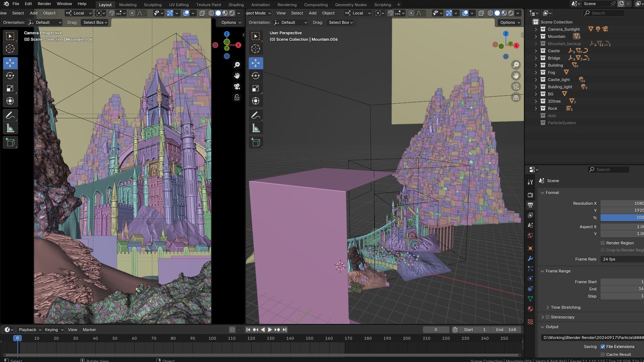Open right viewport Drag Select Box dropdown
Viewport: 644px width, 362px height.
340,22
